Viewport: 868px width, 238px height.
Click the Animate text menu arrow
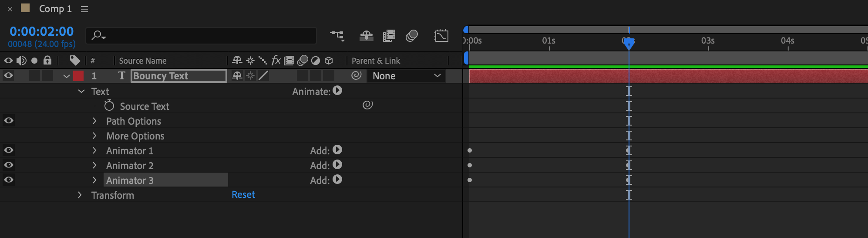[337, 91]
